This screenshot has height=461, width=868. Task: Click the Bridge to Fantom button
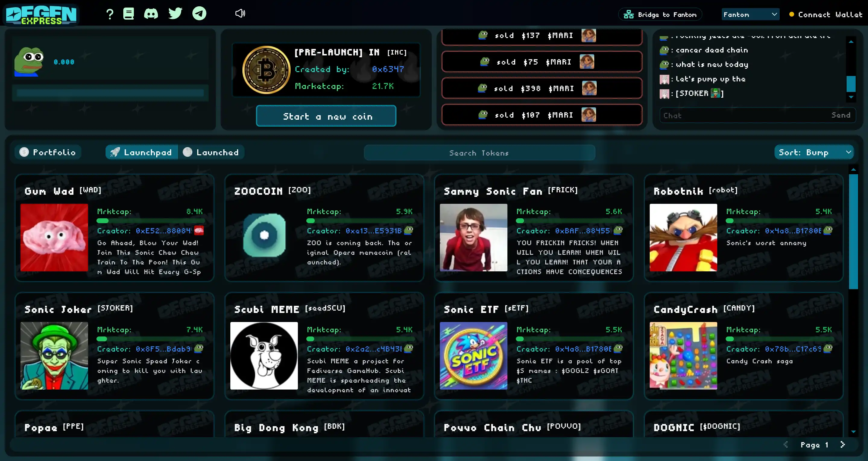[660, 14]
